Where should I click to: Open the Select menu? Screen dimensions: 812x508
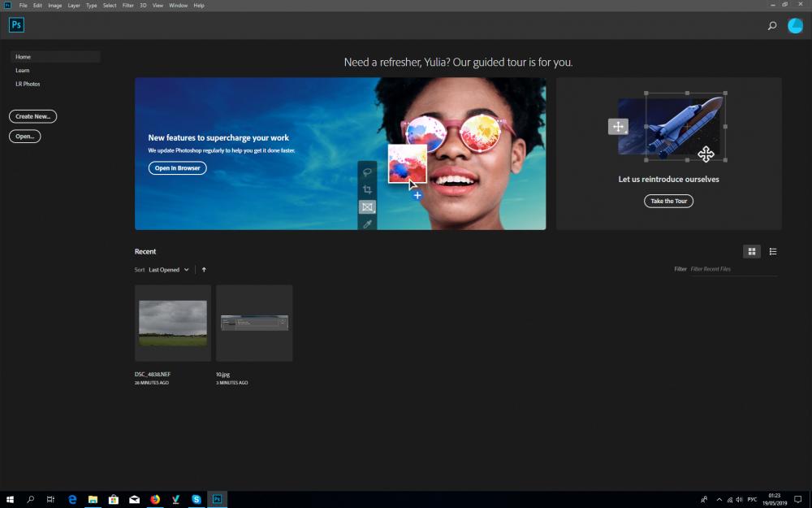[110, 5]
